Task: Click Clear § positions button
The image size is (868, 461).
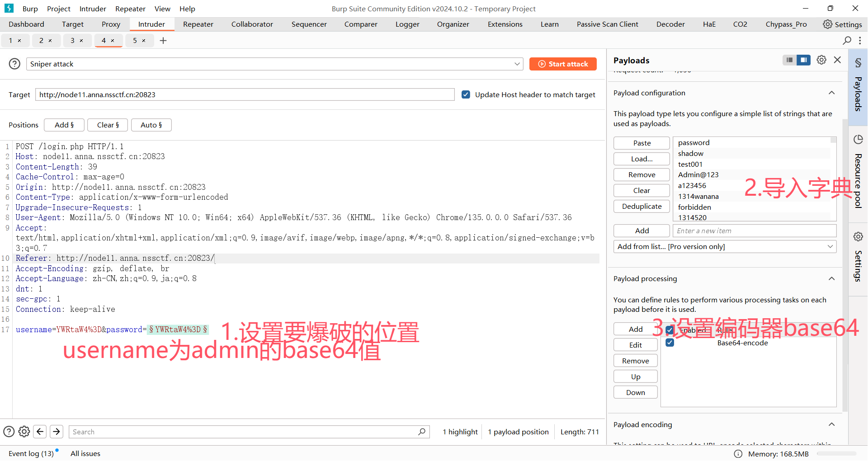Action: (x=108, y=125)
